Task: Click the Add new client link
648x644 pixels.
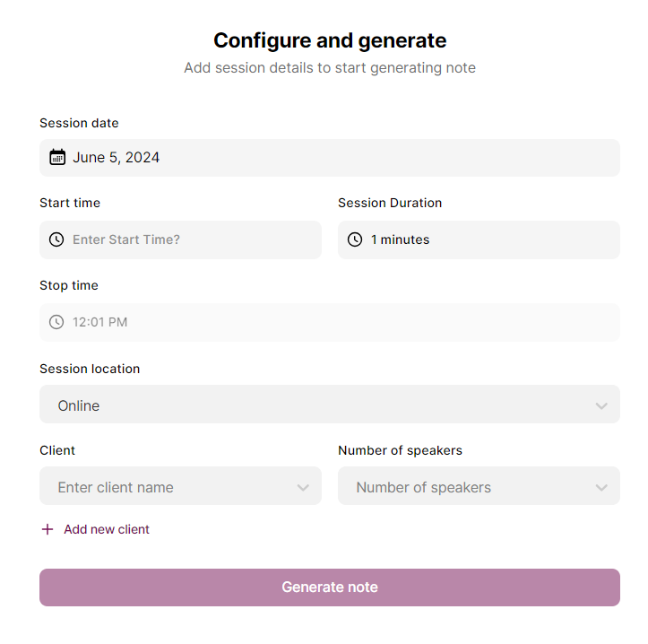Action: coord(107,529)
